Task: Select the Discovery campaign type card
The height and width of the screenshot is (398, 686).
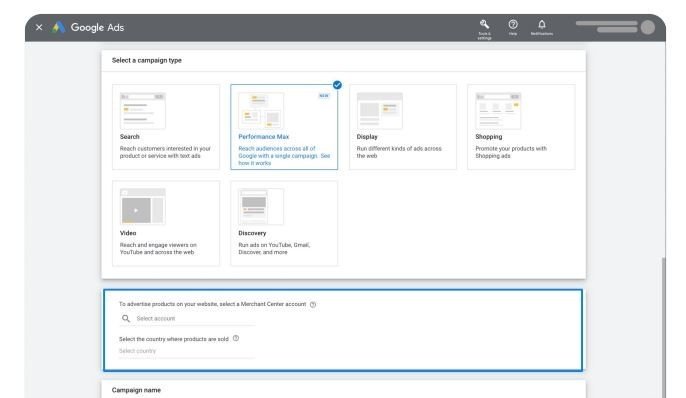Action: click(284, 223)
